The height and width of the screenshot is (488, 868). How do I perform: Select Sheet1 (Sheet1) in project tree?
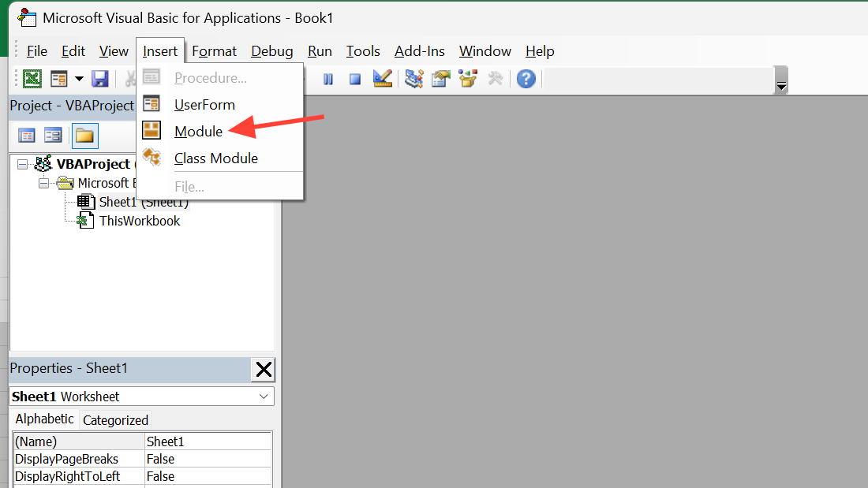coord(144,202)
